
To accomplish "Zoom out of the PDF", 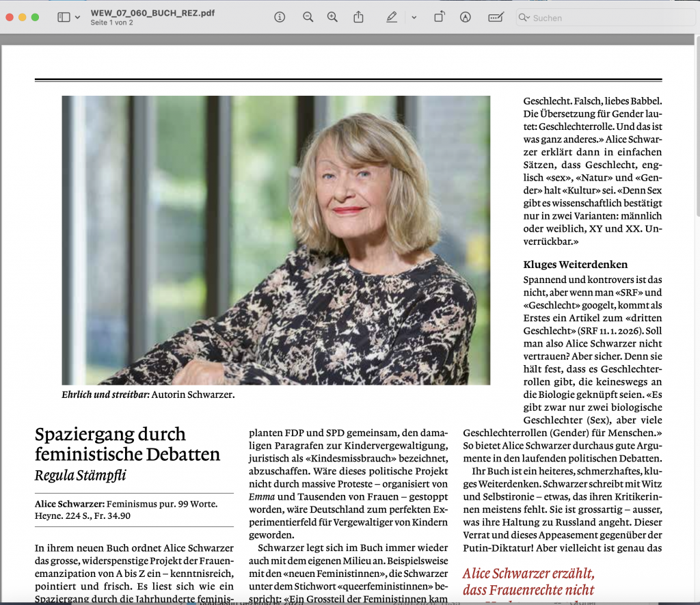I will pos(306,16).
